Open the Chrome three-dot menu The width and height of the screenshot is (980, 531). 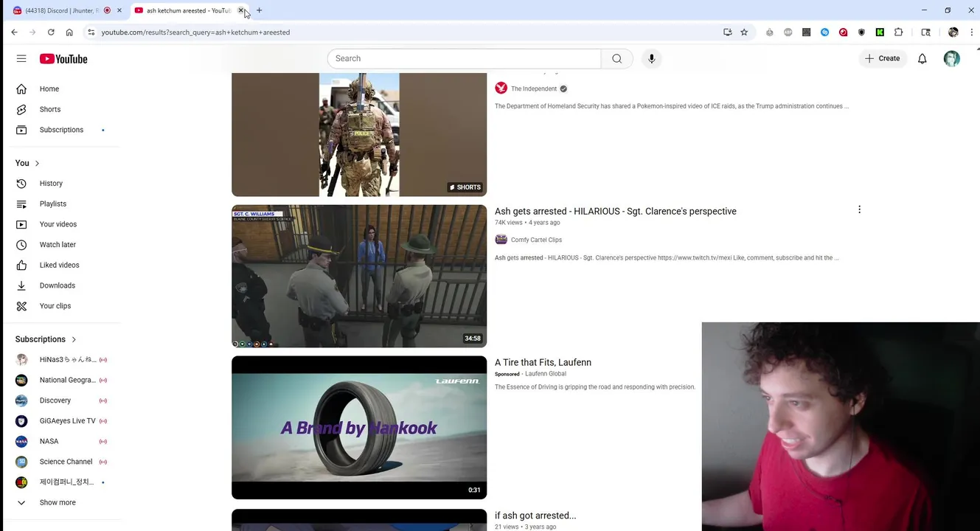pos(972,32)
